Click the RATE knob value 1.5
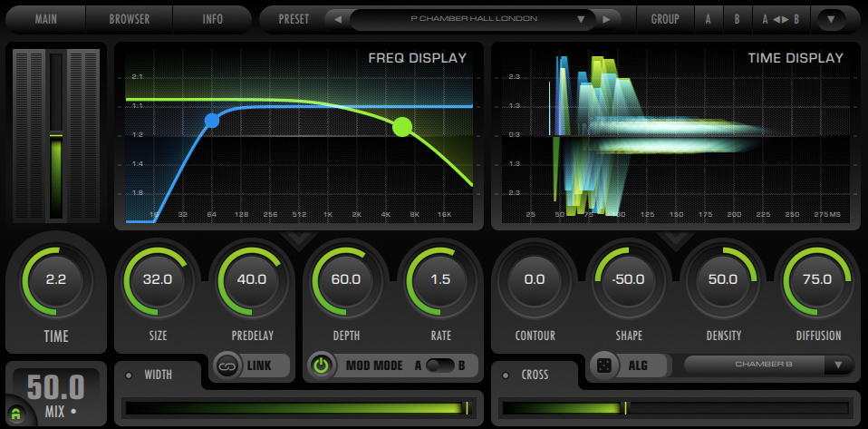 (440, 280)
